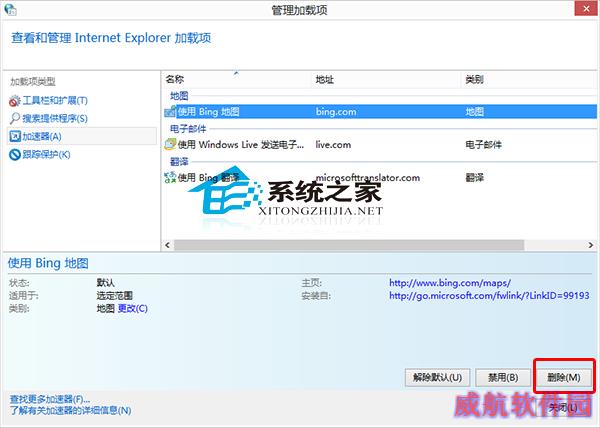Sort list by 类别 column header
The image size is (600, 428).
pyautogui.click(x=529, y=80)
